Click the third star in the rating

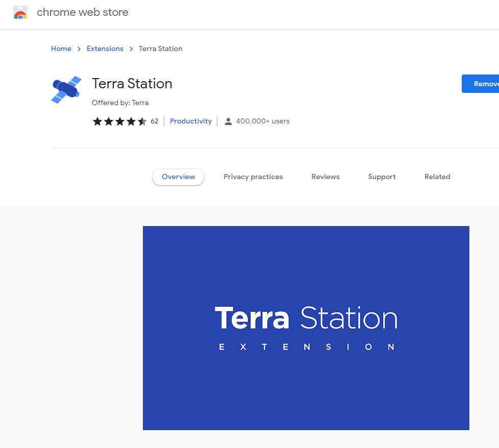[x=119, y=121]
